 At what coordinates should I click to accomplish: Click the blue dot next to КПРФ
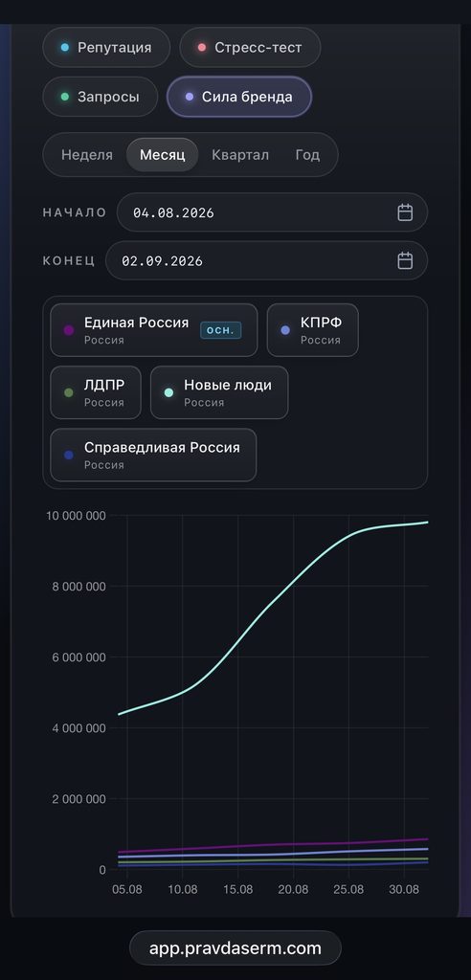point(285,330)
